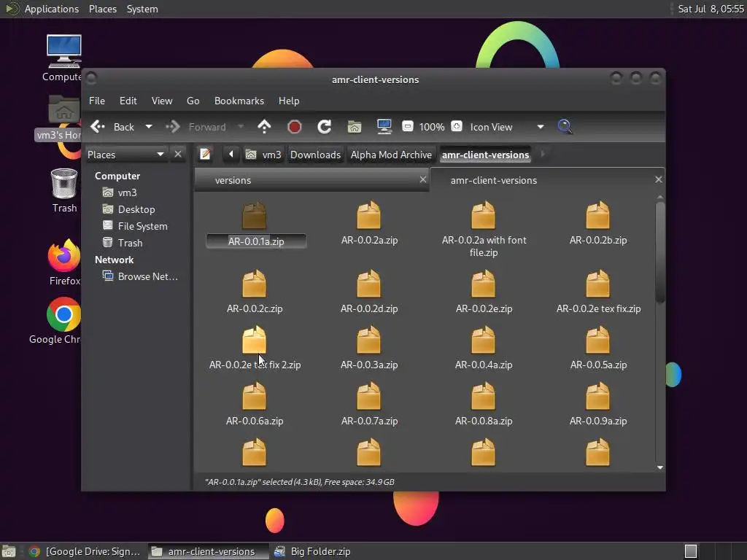Open File System in Places sidebar

pyautogui.click(x=142, y=226)
